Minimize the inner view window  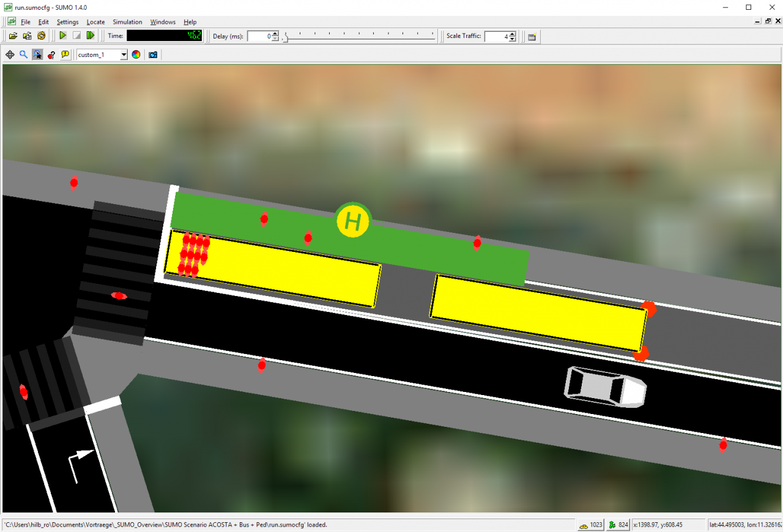[x=759, y=21]
